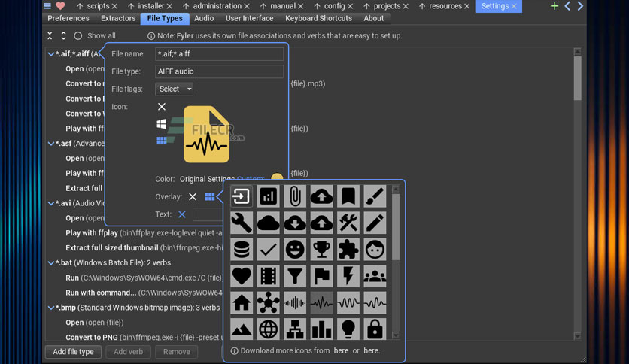Choose the crossed hammer and wrench icon
629x364 pixels.
pyautogui.click(x=348, y=223)
